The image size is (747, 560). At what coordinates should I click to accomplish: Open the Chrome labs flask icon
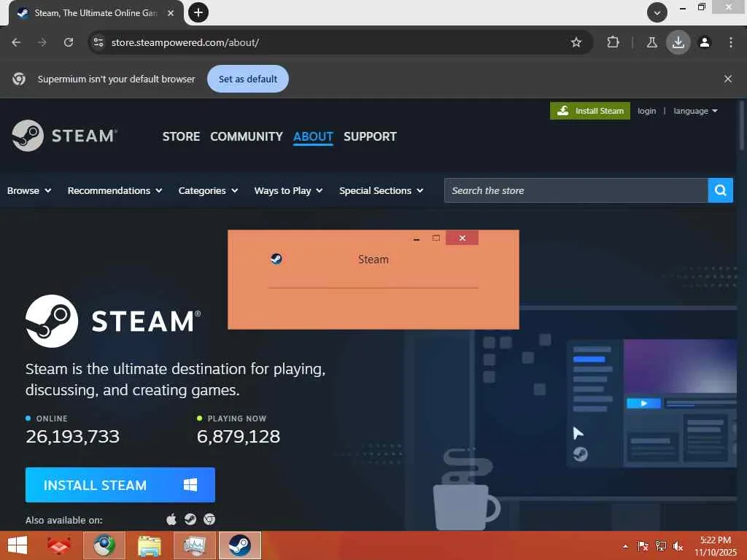click(651, 42)
